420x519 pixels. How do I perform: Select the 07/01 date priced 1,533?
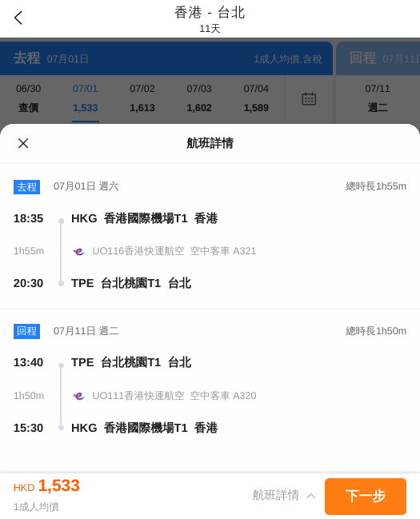coord(85,98)
